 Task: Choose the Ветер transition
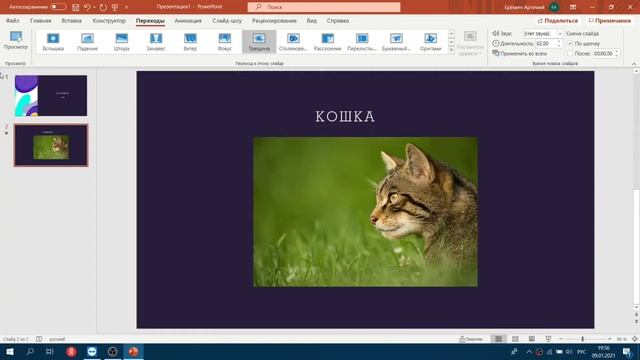tap(190, 42)
